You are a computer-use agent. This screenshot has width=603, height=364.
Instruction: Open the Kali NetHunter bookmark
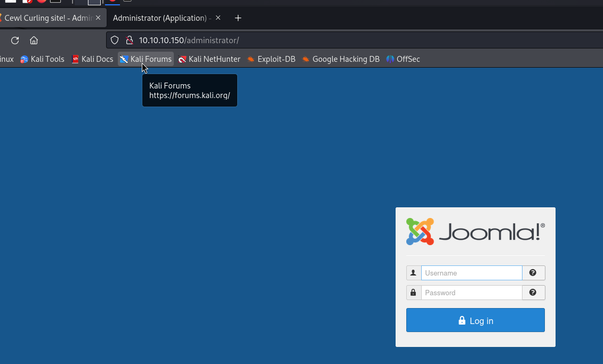click(209, 59)
